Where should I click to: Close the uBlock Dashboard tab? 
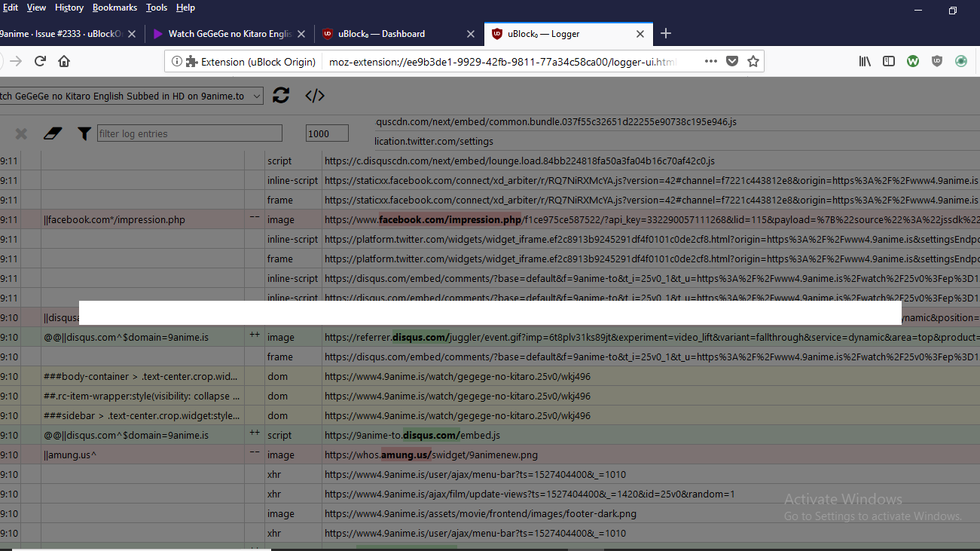click(471, 34)
